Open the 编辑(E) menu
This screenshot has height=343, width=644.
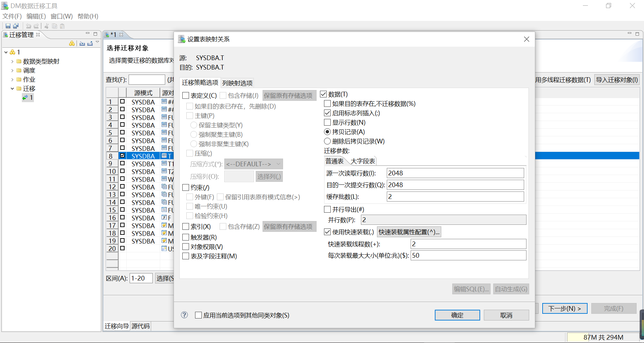click(36, 16)
